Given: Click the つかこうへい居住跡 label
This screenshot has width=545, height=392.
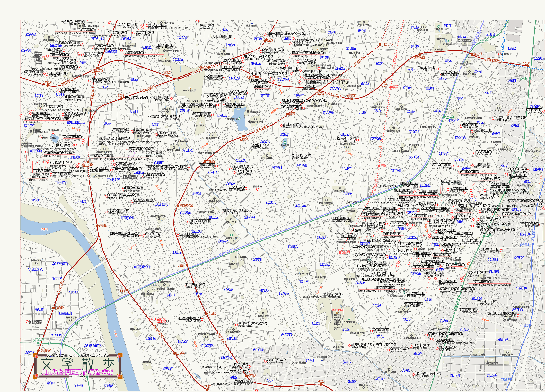Looking at the screenshot, I should [74, 22].
